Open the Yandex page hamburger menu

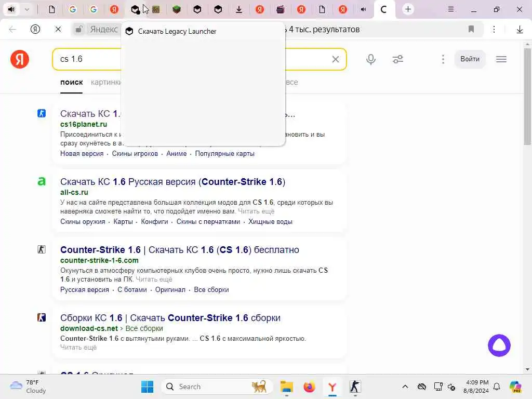tap(501, 59)
